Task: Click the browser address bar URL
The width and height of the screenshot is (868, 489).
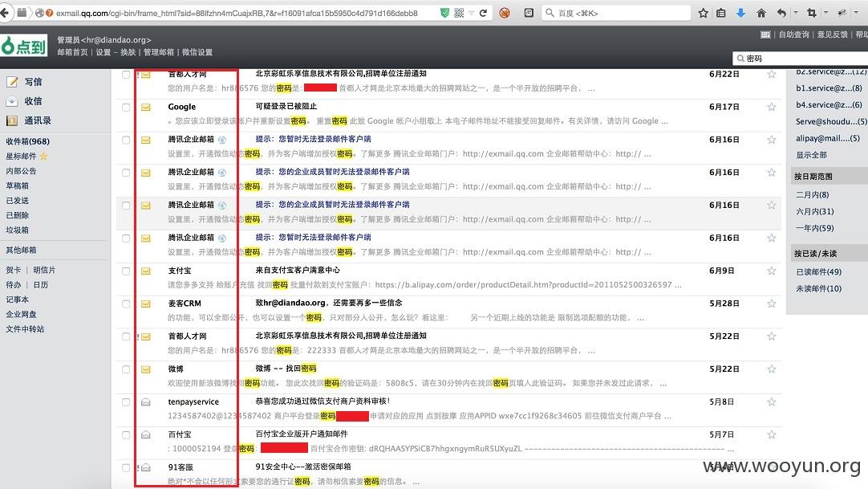Action: [x=237, y=13]
